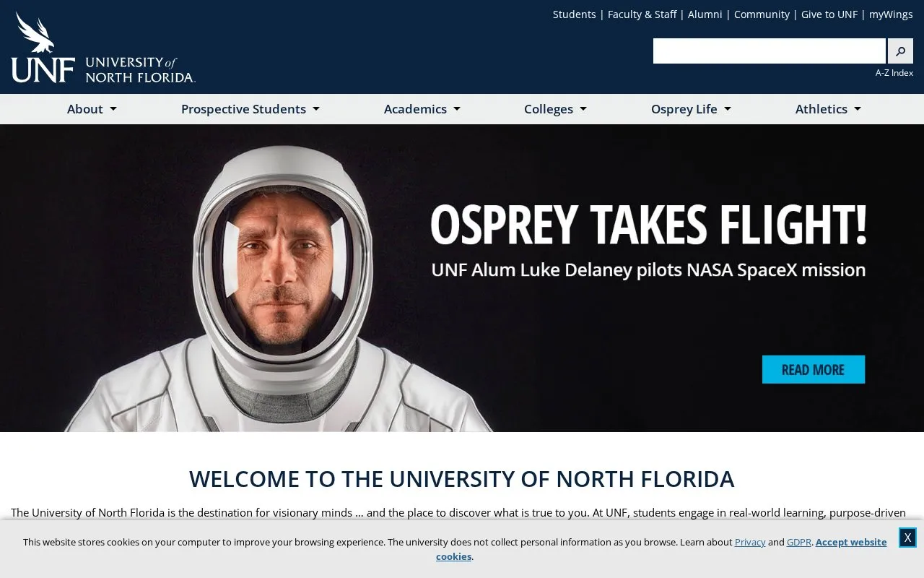Expand the About dropdown menu
924x578 pixels.
point(92,109)
